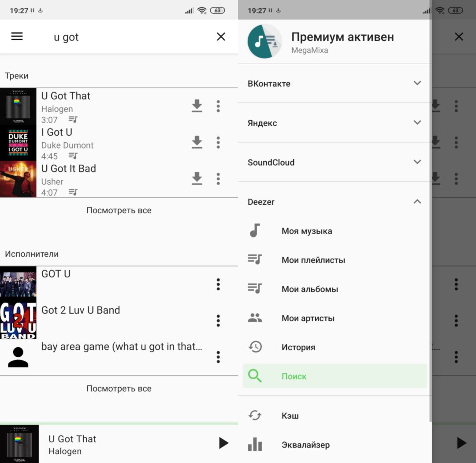This screenshot has height=463, width=476.
Task: Open more options for U Got It Bad
Action: [x=218, y=179]
